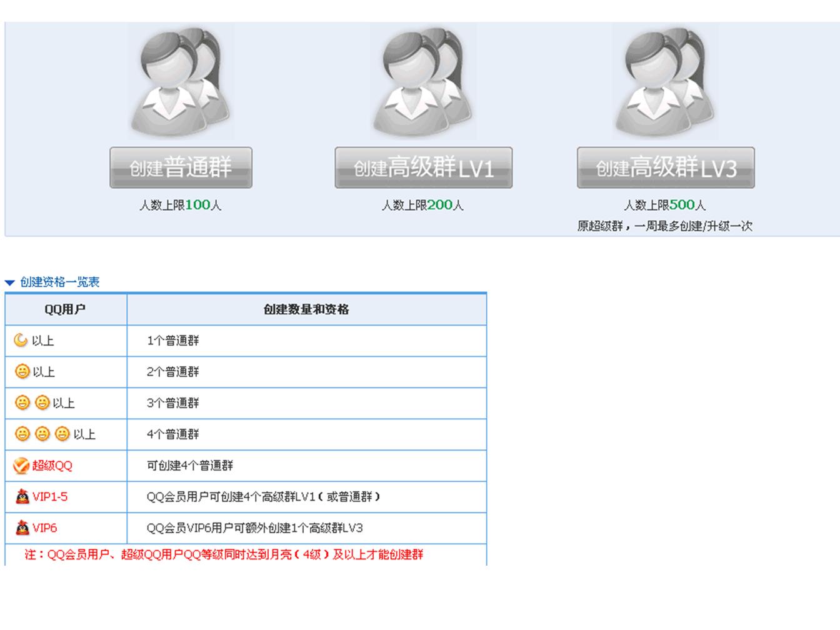Click the group avatar image above 创建高级群LV3

tap(666, 81)
